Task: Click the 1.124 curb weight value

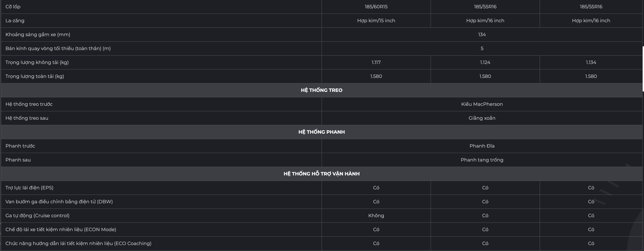Action: tap(485, 62)
